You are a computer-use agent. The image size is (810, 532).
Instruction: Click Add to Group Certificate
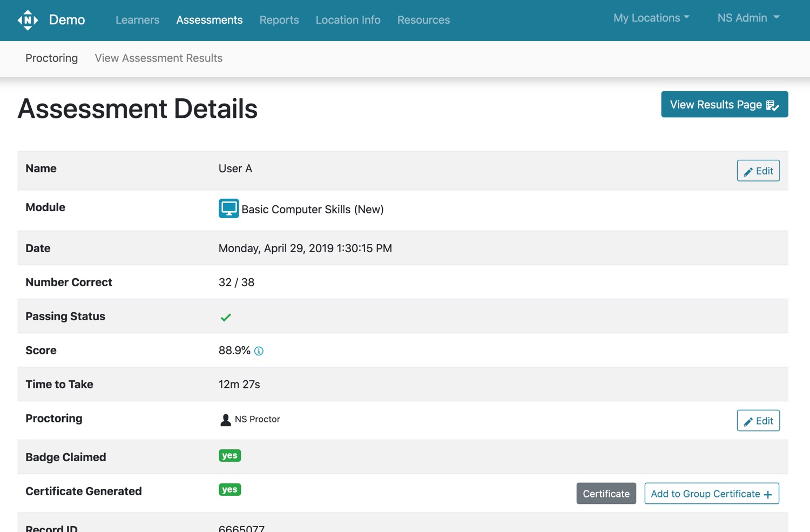click(x=712, y=494)
